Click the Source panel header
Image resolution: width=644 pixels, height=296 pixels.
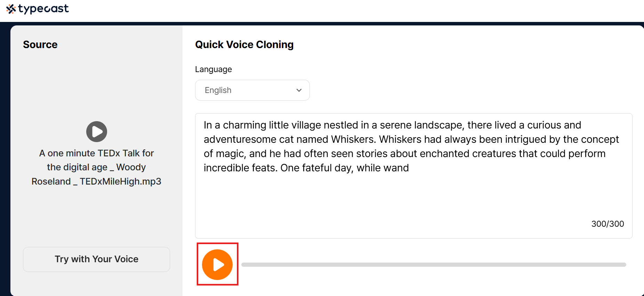click(x=40, y=44)
